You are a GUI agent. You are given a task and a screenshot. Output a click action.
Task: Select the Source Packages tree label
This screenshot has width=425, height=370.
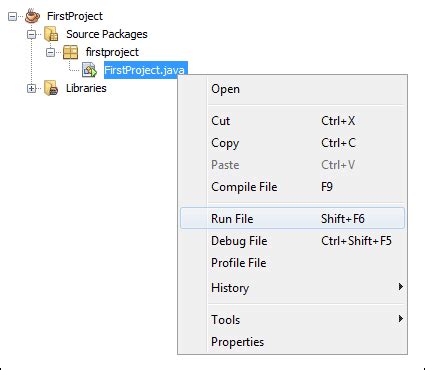(x=107, y=34)
